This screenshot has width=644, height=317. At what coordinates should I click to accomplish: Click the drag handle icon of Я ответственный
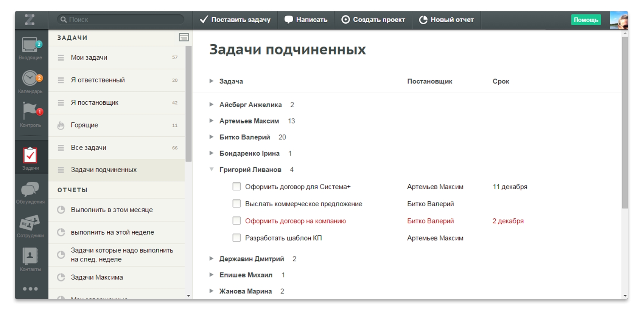coord(61,80)
